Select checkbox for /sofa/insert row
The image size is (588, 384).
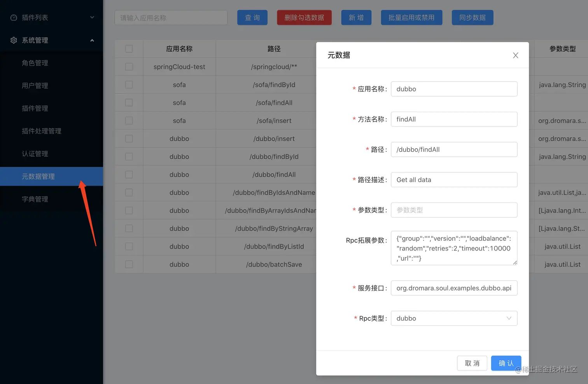129,121
